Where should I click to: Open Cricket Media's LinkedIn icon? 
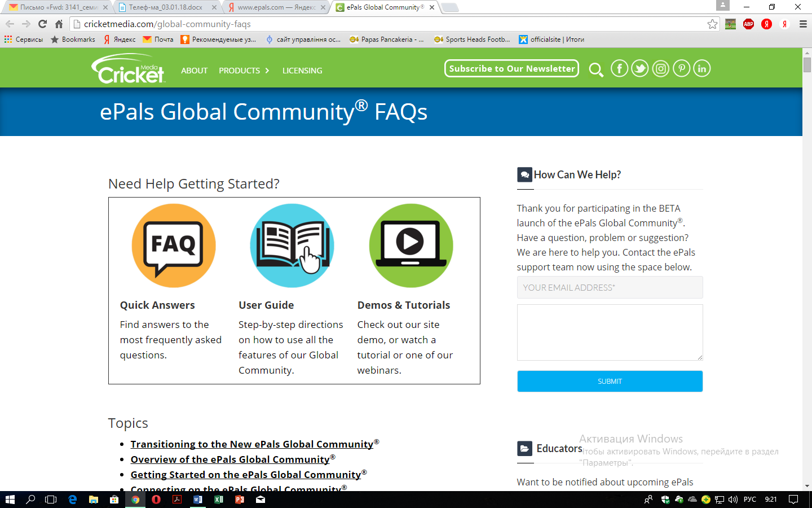[701, 69]
